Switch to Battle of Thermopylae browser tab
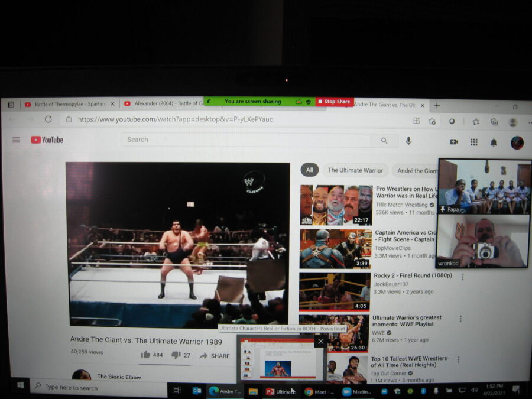 coord(68,104)
